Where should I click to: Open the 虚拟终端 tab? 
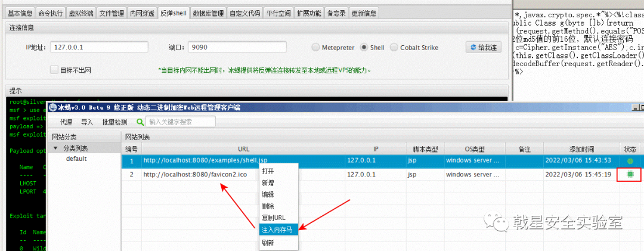pos(81,13)
